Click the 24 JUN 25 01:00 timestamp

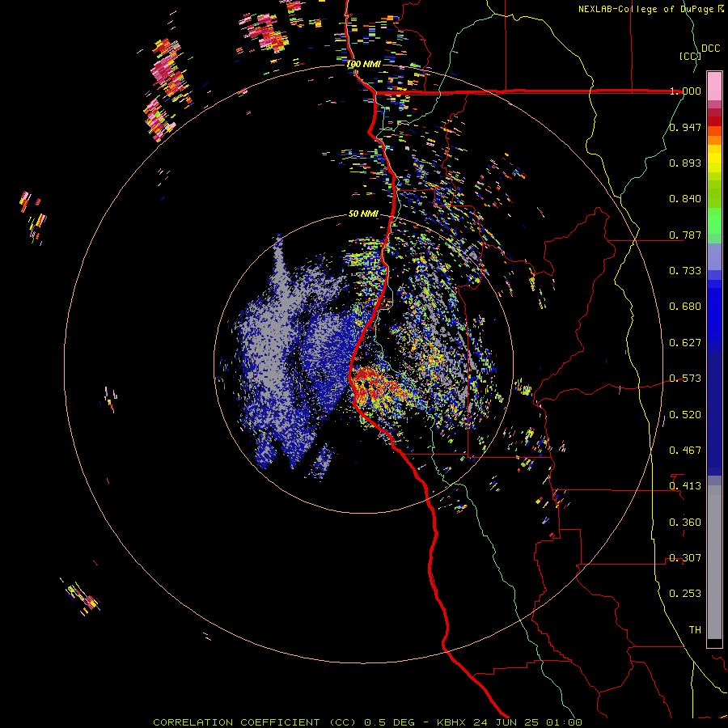point(528,722)
